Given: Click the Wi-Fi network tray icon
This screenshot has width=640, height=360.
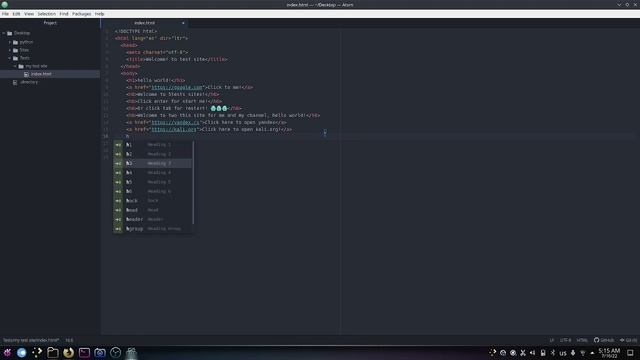Looking at the screenshot, I should tap(583, 353).
